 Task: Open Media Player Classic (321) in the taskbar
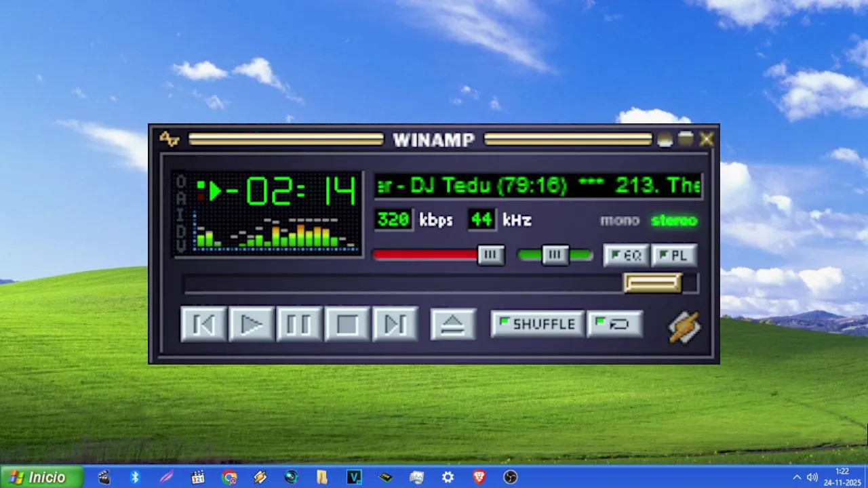pyautogui.click(x=197, y=477)
